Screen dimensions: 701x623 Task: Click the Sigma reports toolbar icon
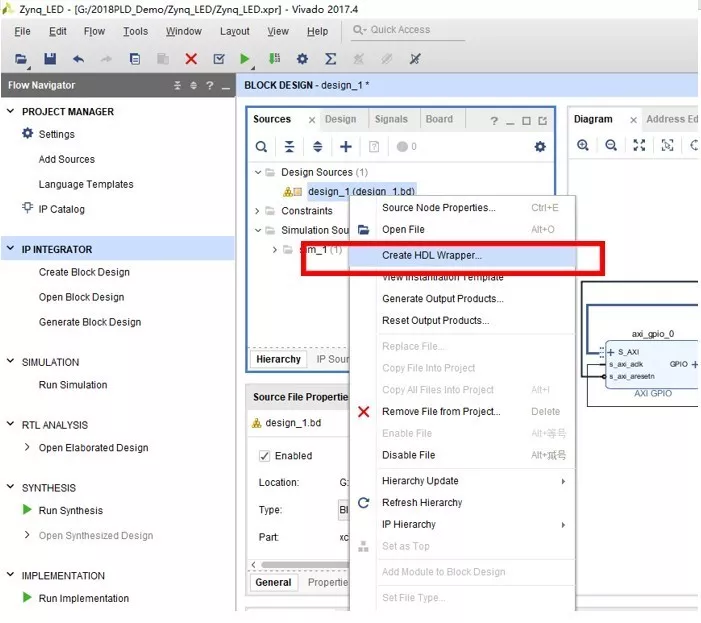(330, 59)
